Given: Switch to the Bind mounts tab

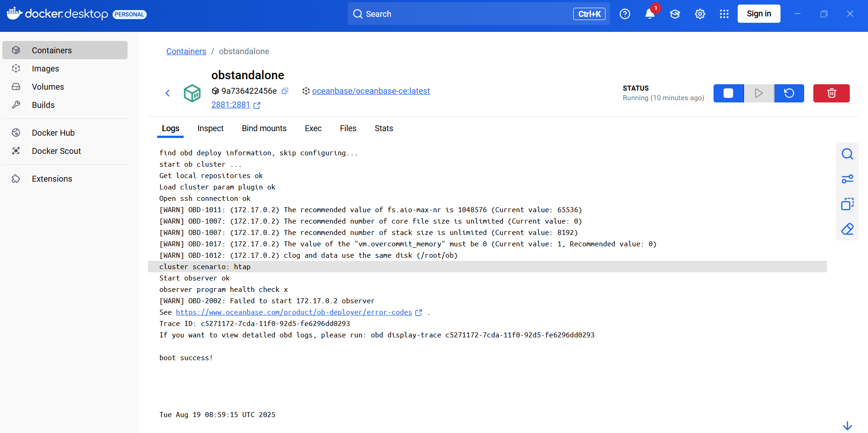Looking at the screenshot, I should click(x=264, y=129).
